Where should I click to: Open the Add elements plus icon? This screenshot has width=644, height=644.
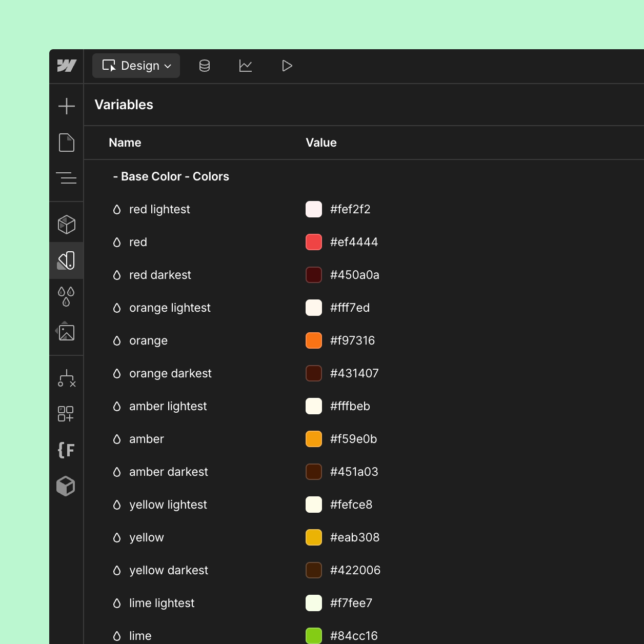[67, 106]
